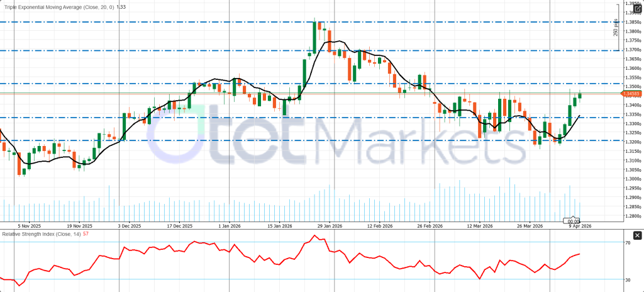Click the 26 Mar 2026 date label
The width and height of the screenshot is (644, 292).
[x=530, y=226]
